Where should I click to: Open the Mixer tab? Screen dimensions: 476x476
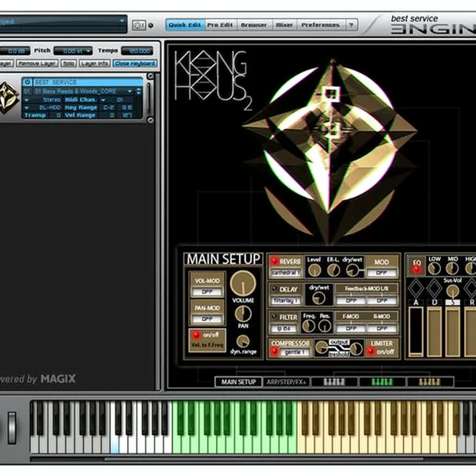pyautogui.click(x=284, y=25)
